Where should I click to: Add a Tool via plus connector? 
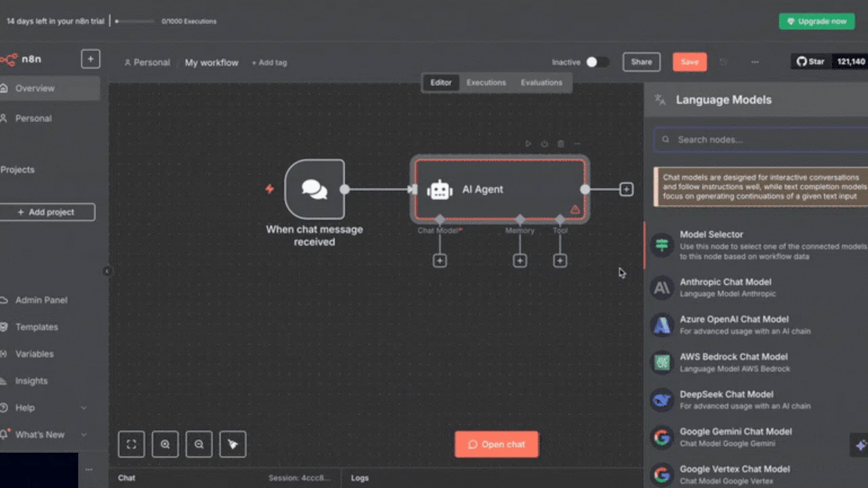click(559, 260)
